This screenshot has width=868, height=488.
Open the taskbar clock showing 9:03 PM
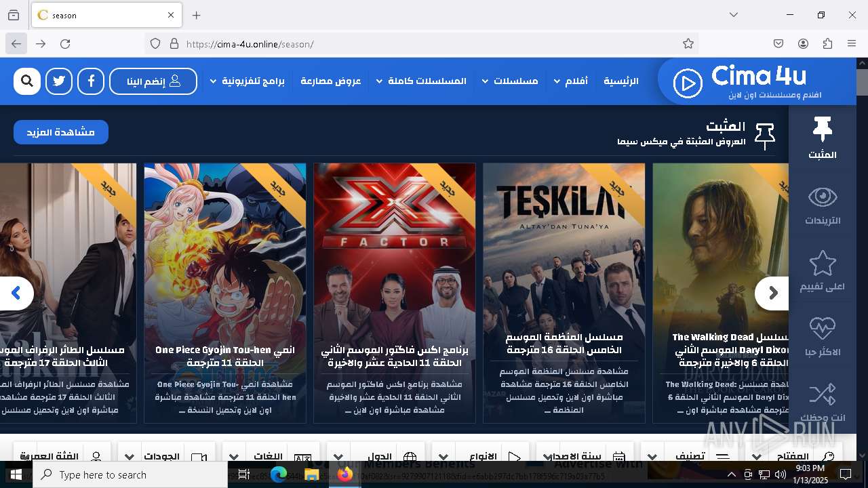tap(810, 474)
